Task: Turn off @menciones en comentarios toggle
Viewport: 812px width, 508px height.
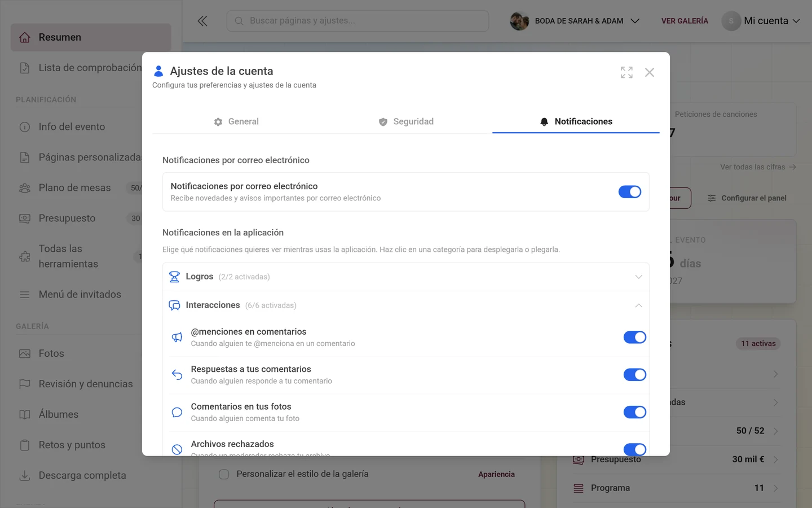Action: (635, 337)
